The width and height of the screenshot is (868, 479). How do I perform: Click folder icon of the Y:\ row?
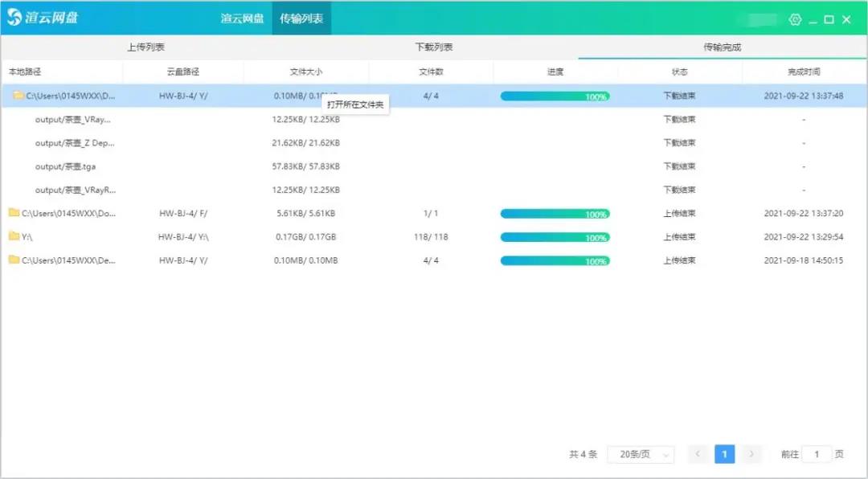click(14, 236)
